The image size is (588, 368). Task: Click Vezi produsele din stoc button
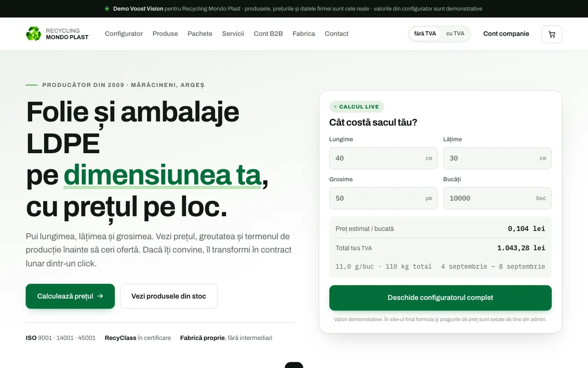coord(169,296)
